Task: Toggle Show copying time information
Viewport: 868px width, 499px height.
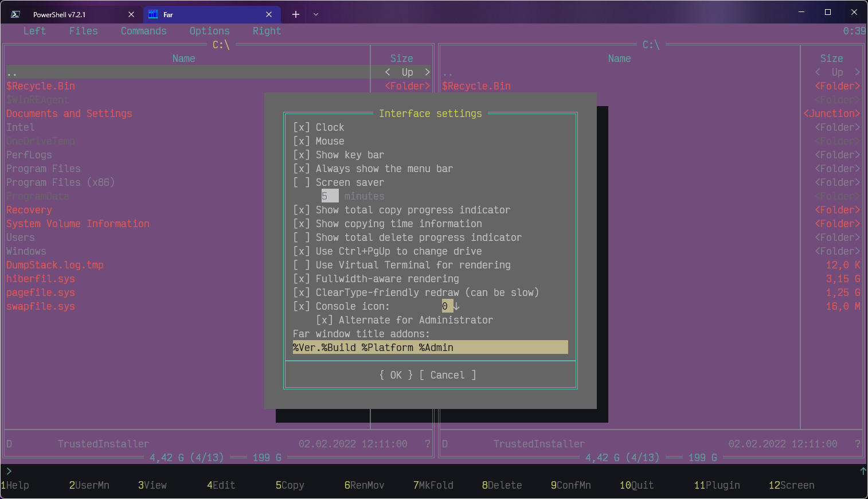Action: 302,224
